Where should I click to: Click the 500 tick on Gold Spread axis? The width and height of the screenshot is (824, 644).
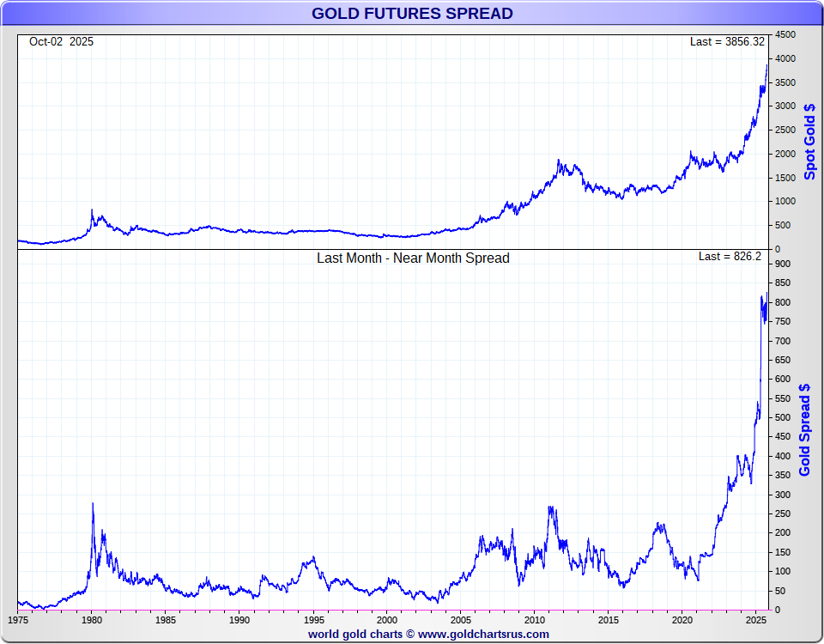point(783,417)
